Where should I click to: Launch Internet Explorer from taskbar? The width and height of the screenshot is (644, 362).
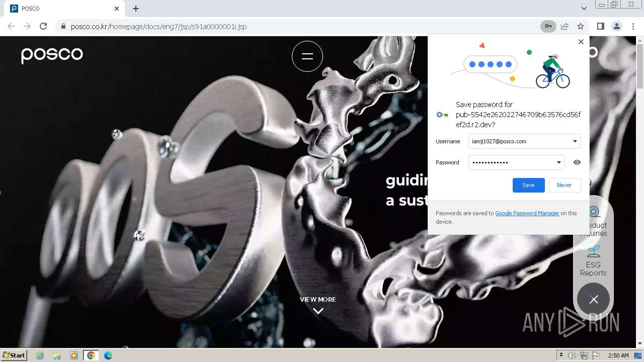pos(40,355)
